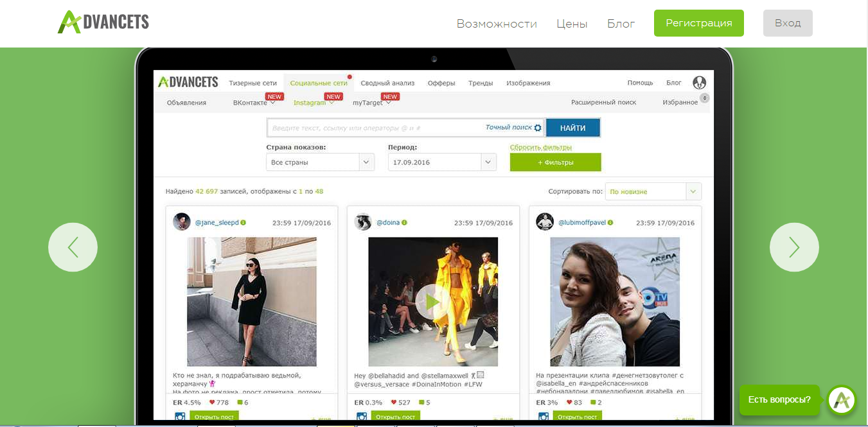This screenshot has height=427, width=868.
Task: Click the blue НАЙТИ button
Action: click(x=572, y=128)
